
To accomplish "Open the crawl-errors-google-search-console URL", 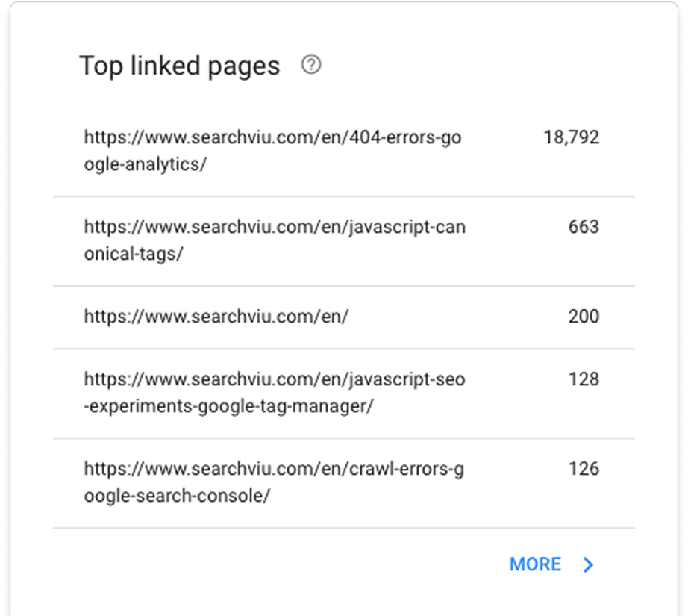I will pyautogui.click(x=273, y=470).
